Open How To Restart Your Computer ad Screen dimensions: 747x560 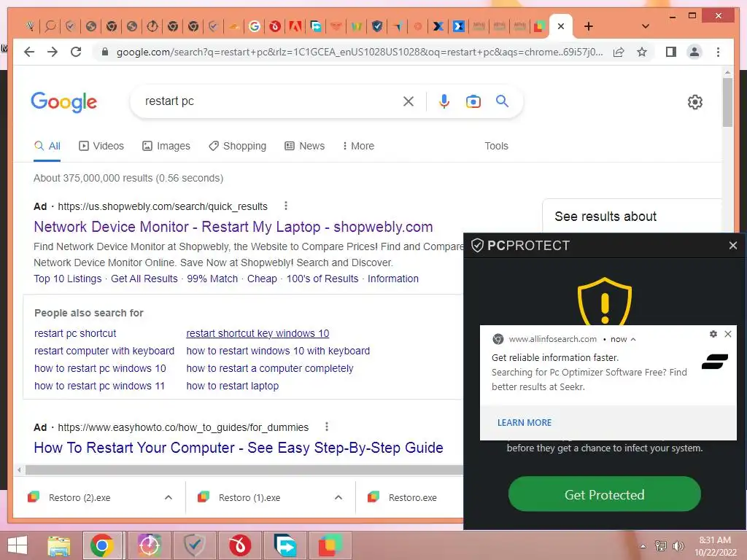(239, 448)
